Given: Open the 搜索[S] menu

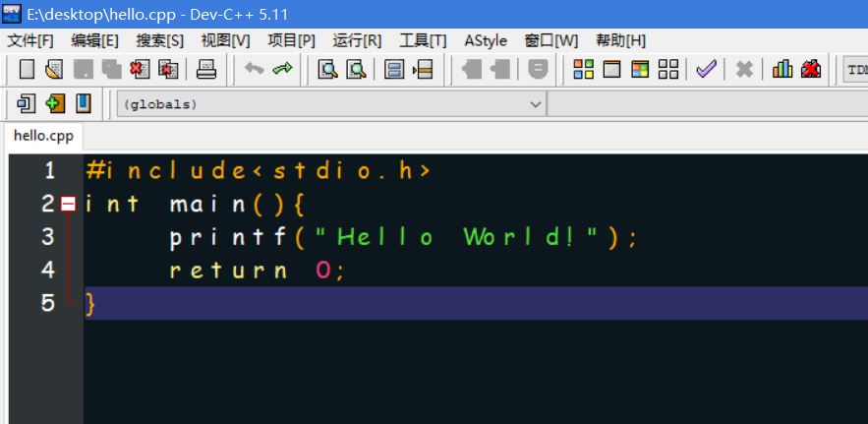Looking at the screenshot, I should click(x=160, y=40).
